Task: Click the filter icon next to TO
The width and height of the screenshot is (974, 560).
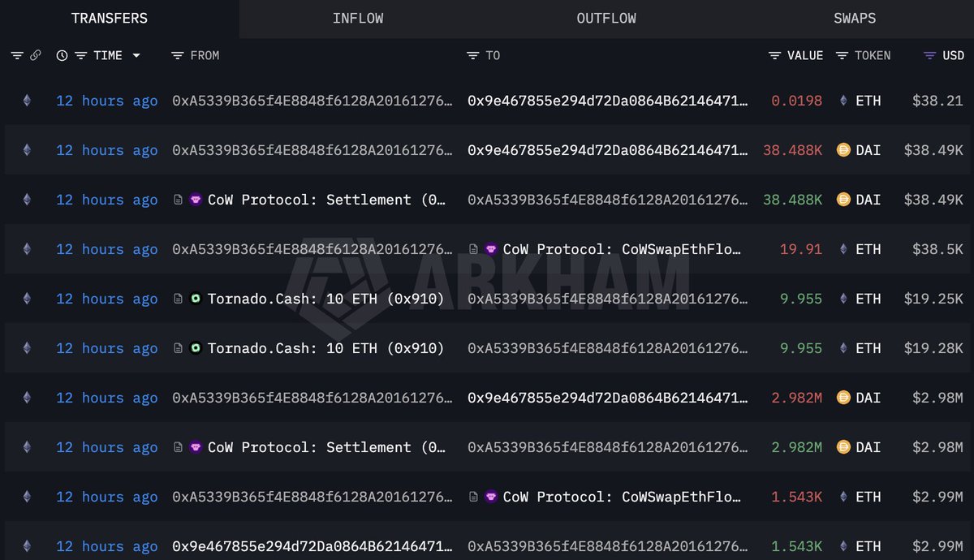Action: (x=473, y=56)
